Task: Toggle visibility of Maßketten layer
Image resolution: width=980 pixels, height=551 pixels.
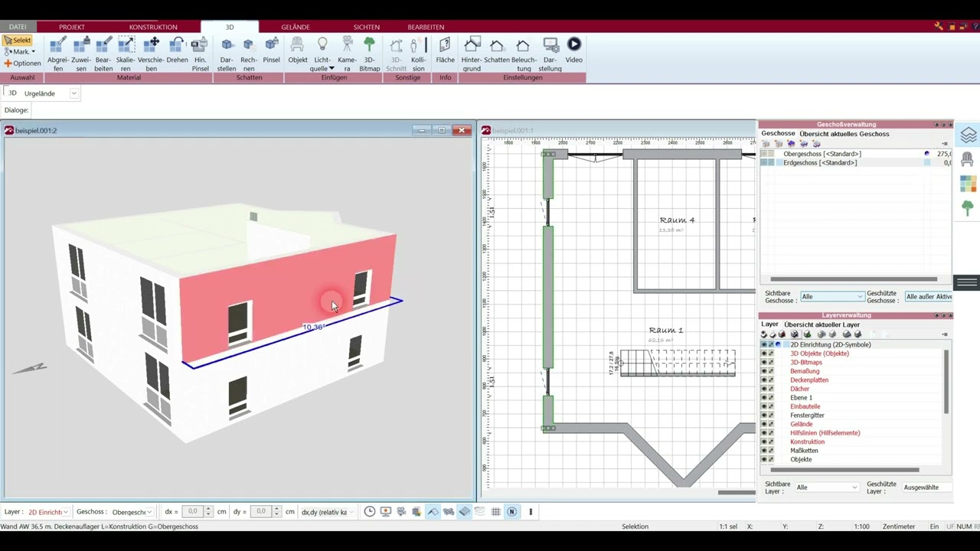Action: (764, 451)
